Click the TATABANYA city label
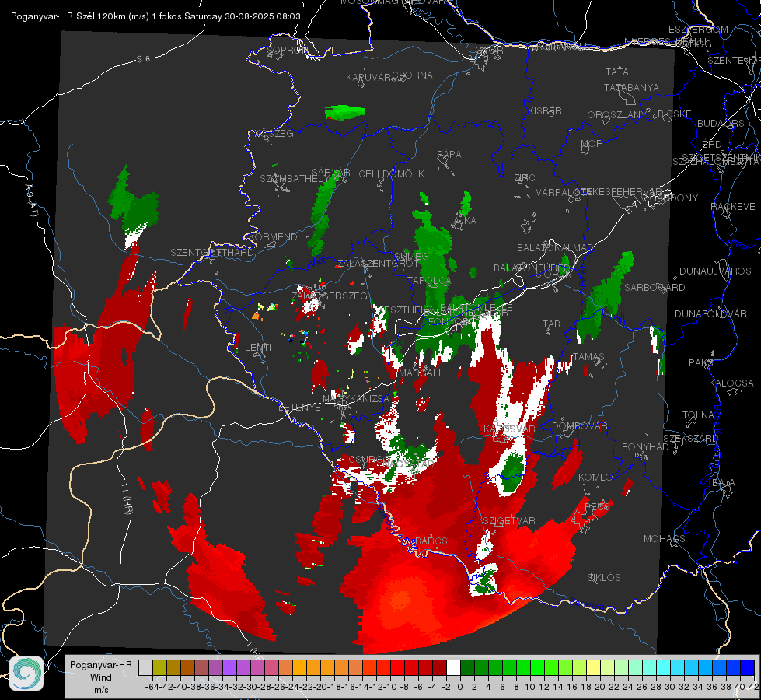This screenshot has height=700, width=761. tap(631, 87)
